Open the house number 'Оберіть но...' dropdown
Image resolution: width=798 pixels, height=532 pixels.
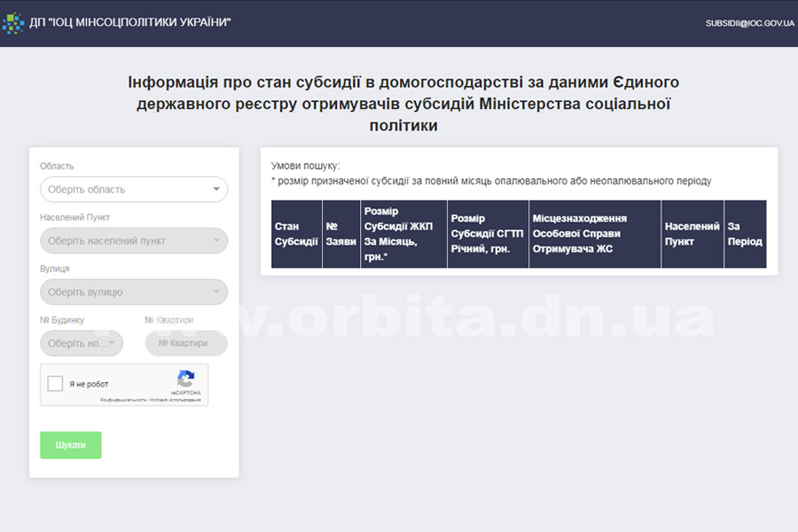(x=82, y=344)
